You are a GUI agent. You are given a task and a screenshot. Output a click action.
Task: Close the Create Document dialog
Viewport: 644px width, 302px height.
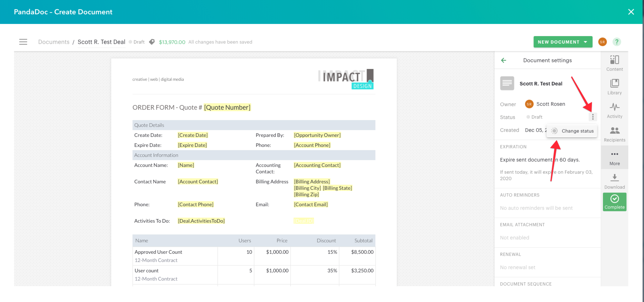[631, 12]
